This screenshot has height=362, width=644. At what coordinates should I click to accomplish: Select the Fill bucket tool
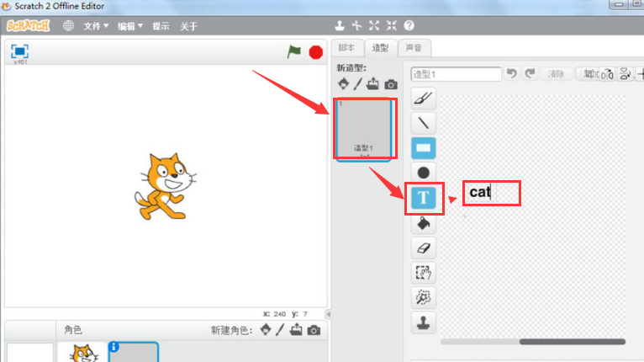423,223
